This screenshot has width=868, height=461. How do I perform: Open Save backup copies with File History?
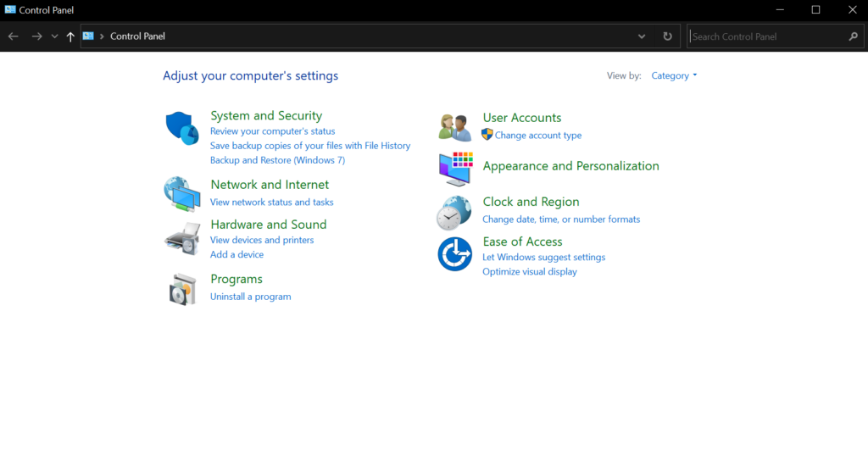point(310,146)
